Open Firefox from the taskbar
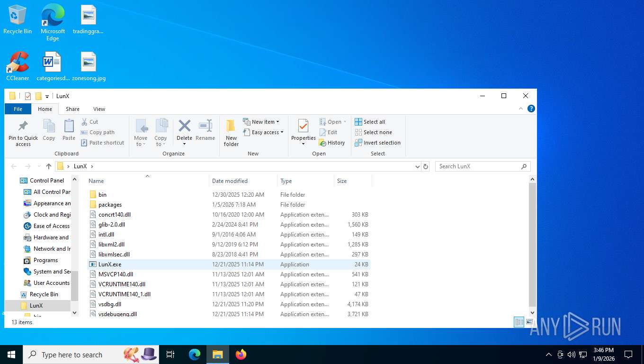The width and height of the screenshot is (644, 364). point(241,355)
